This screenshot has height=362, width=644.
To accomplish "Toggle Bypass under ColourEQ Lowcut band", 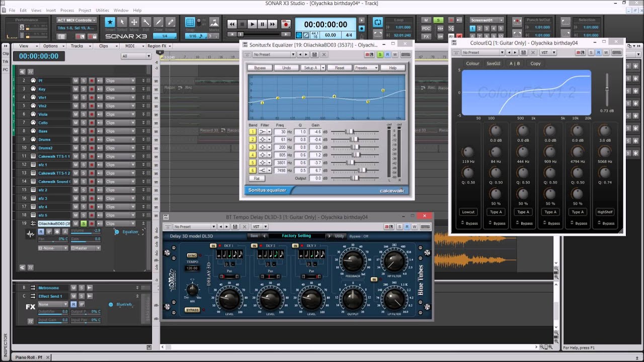I will click(468, 223).
